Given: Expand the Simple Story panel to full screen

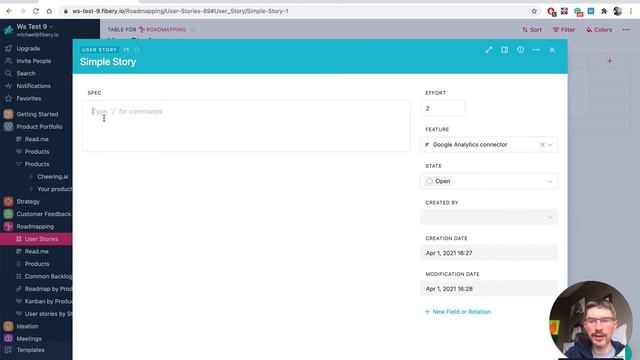Looking at the screenshot, I should coord(489,50).
